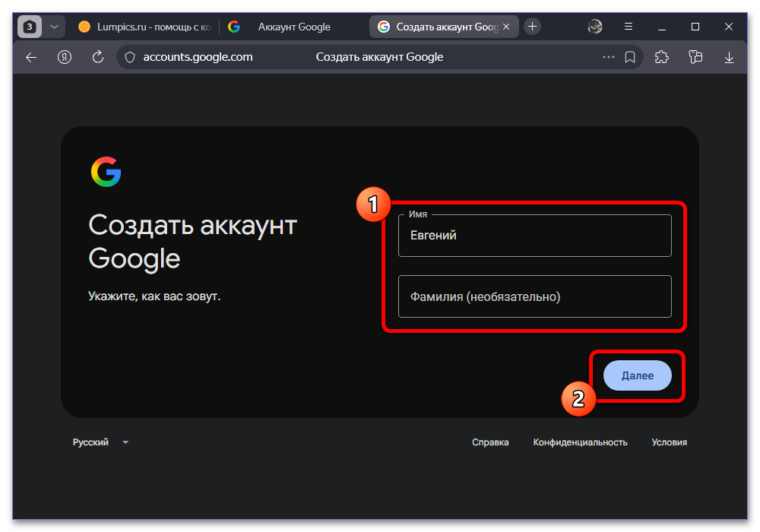Open the Русский language dropdown

100,442
